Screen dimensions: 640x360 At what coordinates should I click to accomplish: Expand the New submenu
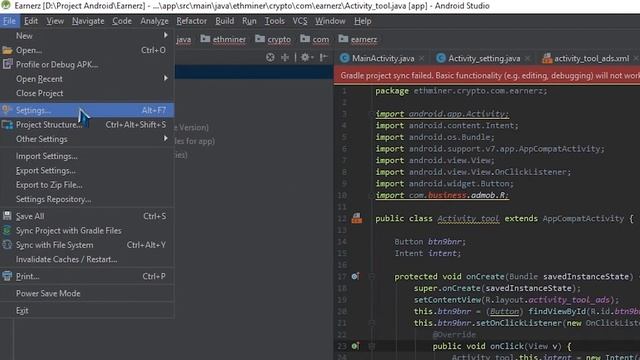[x=87, y=36]
